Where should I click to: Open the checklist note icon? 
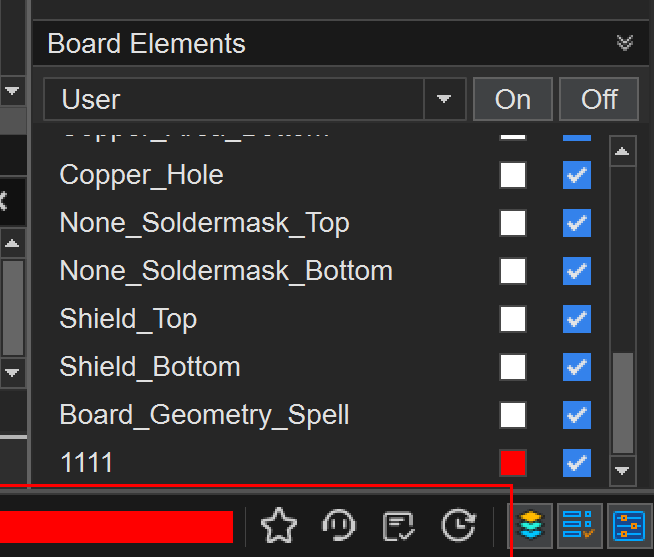398,525
